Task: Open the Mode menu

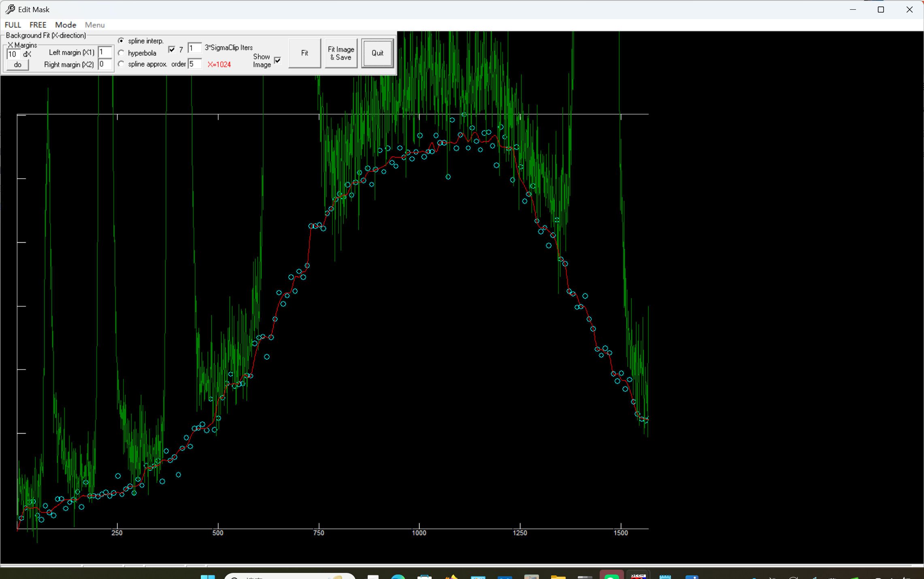Action: click(66, 25)
